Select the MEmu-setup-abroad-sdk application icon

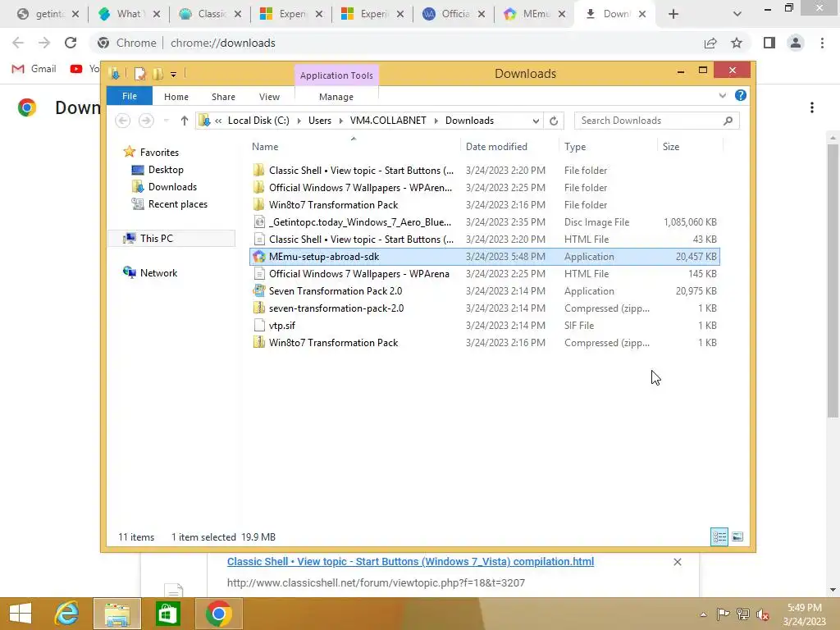tap(258, 257)
